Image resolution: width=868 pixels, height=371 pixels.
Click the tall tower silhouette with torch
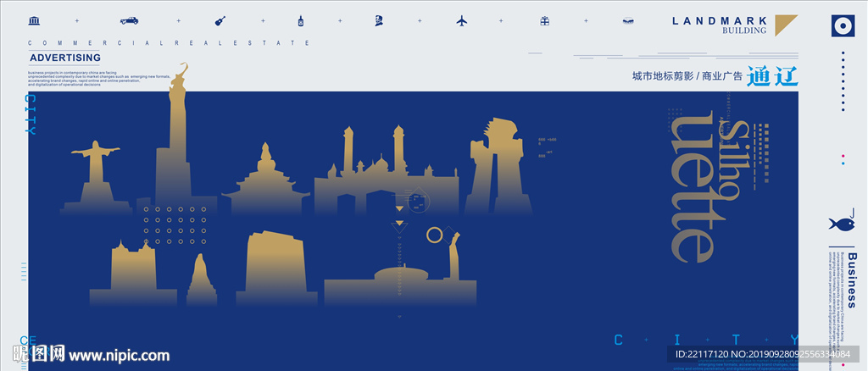(x=176, y=139)
